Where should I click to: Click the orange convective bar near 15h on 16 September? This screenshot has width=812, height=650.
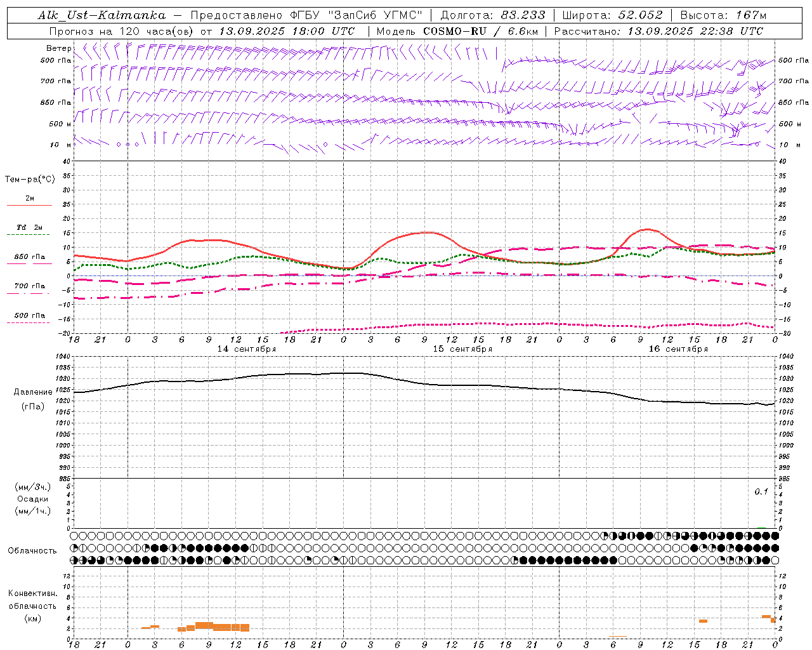tap(703, 621)
